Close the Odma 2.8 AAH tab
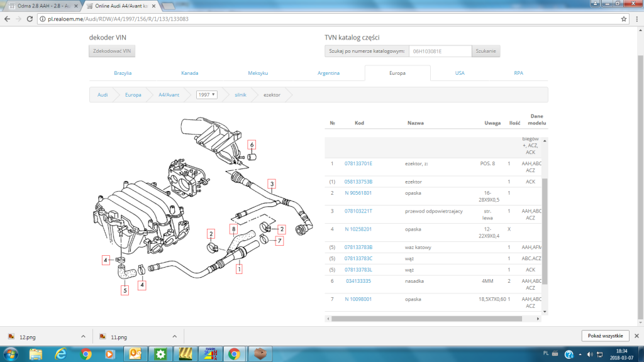This screenshot has height=362, width=644. (76, 6)
